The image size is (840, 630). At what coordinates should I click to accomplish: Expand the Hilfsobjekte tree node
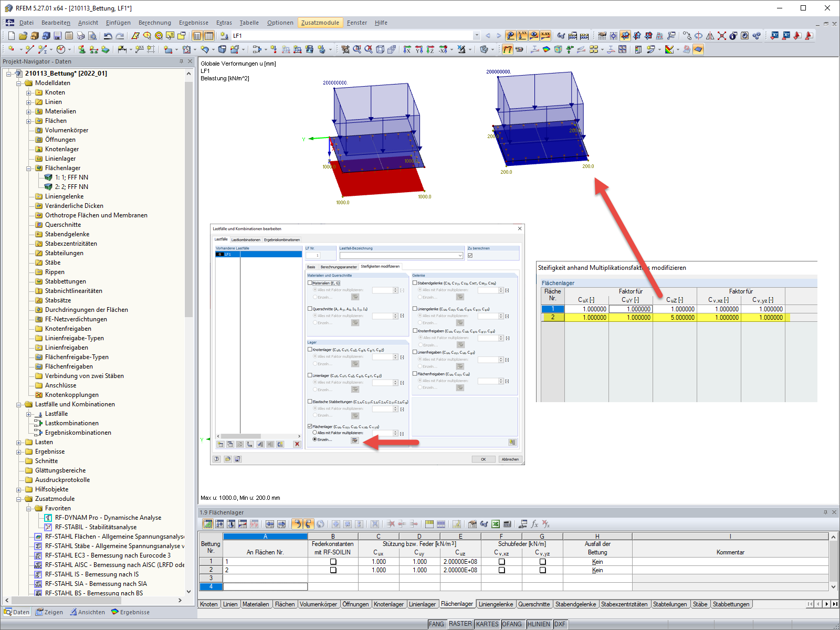[19, 489]
